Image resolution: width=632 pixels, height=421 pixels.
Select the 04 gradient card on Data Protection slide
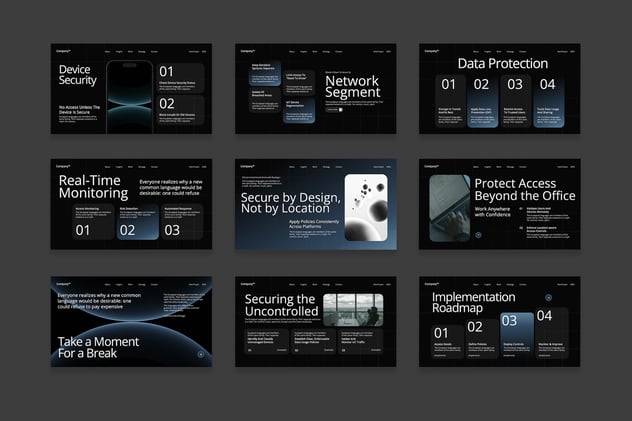click(x=547, y=104)
